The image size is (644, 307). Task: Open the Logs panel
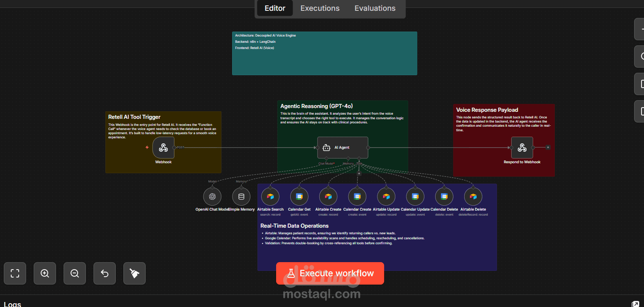click(x=12, y=304)
